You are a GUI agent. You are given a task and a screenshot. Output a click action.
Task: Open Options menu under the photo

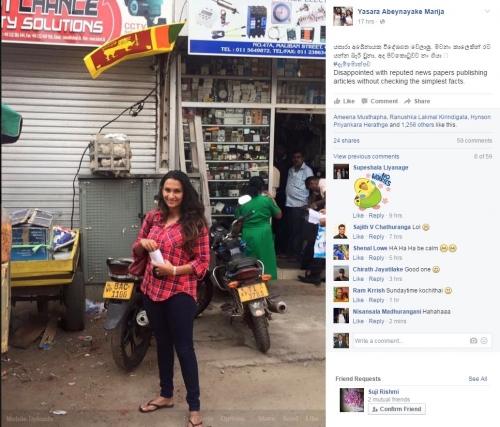point(232,418)
